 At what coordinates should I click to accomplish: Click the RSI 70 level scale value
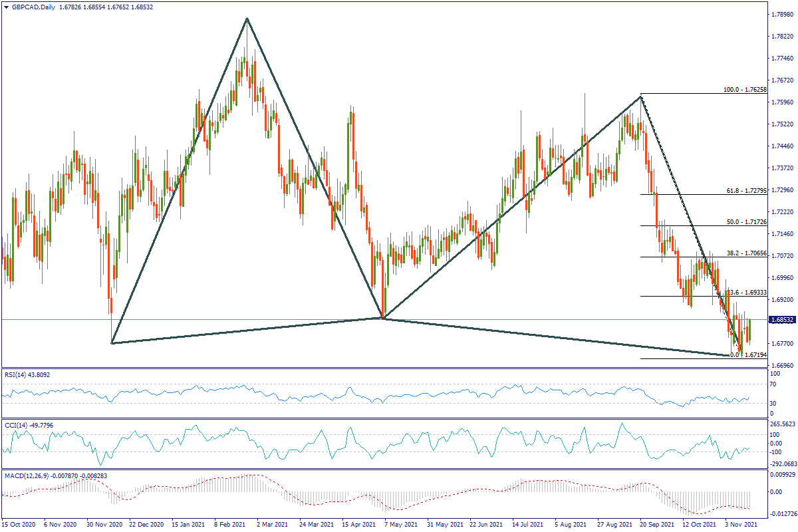click(x=773, y=384)
